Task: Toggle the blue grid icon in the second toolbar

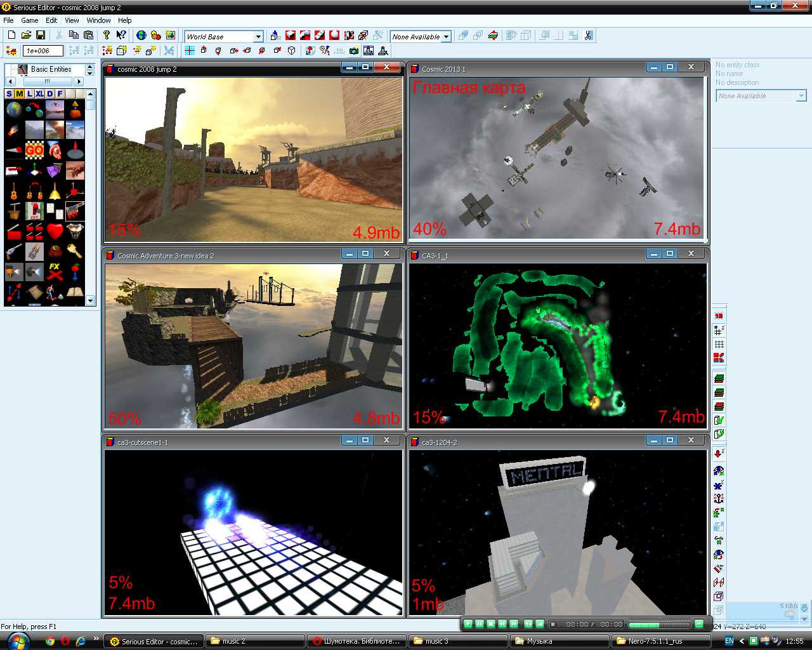Action: coord(190,51)
